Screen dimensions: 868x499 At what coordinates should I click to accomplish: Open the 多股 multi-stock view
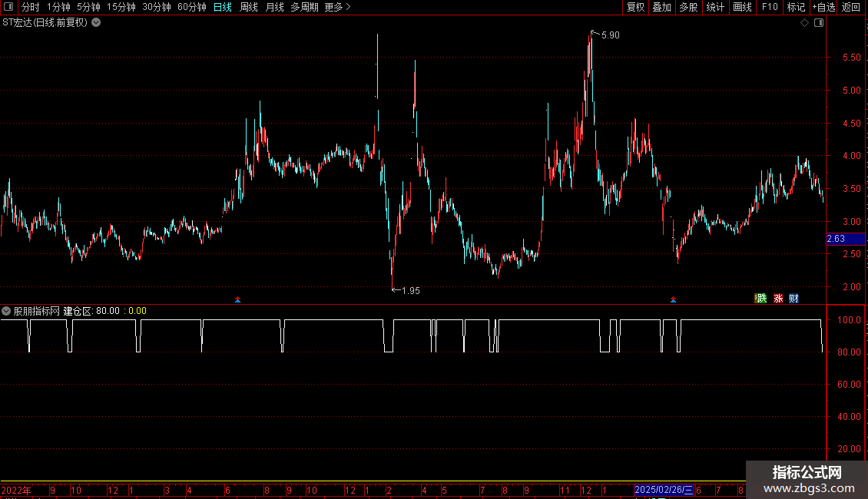coord(688,7)
